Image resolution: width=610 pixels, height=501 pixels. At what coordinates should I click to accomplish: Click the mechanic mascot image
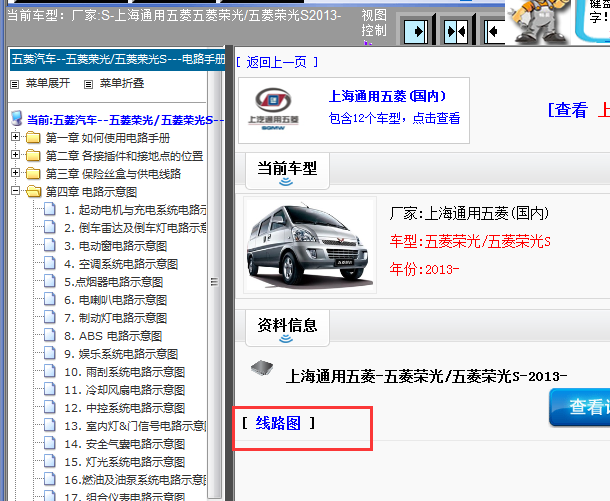(x=538, y=21)
